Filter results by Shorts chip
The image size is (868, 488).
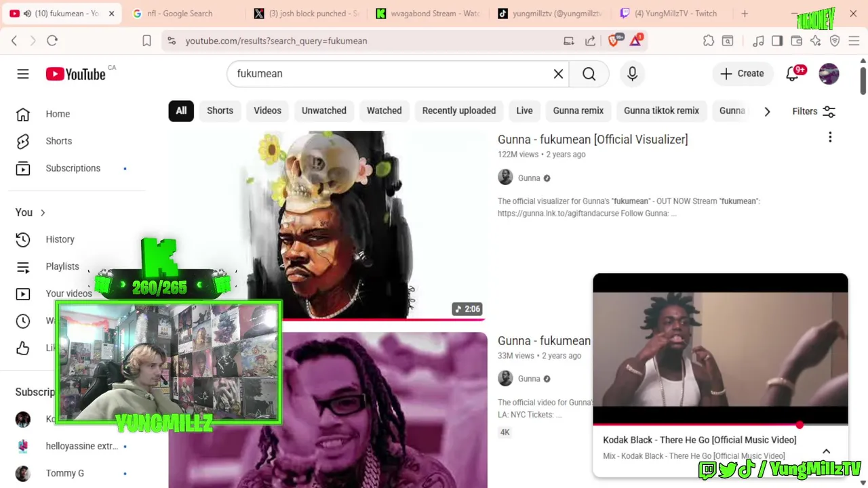click(x=220, y=110)
